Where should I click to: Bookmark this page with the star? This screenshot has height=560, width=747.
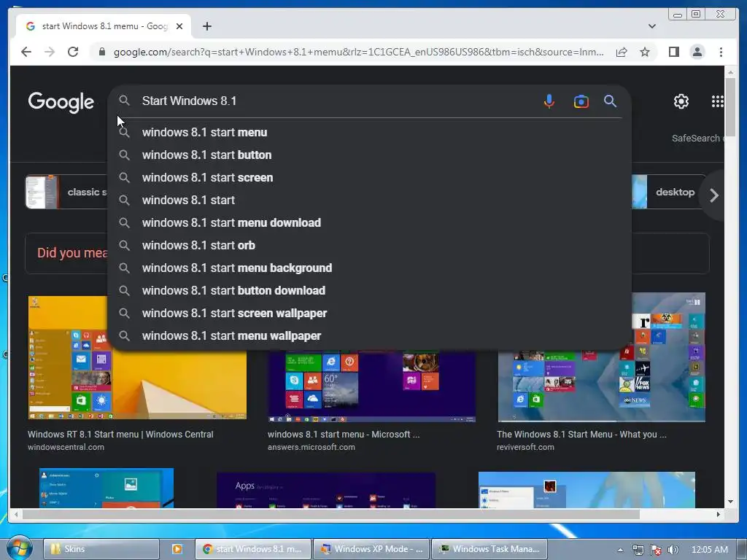(x=645, y=52)
